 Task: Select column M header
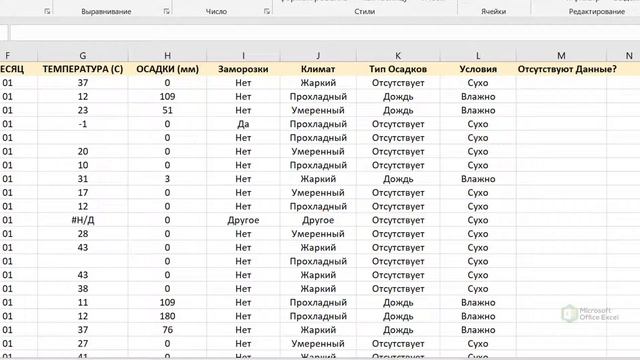(x=561, y=56)
